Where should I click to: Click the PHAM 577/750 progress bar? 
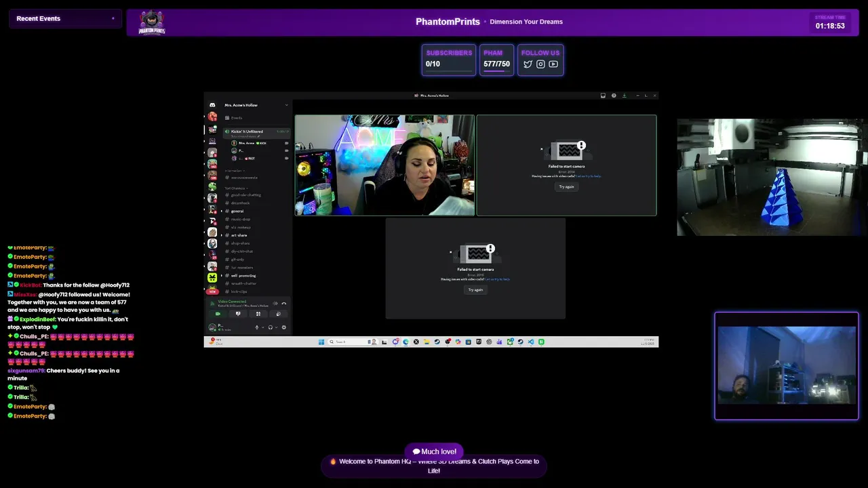click(496, 71)
